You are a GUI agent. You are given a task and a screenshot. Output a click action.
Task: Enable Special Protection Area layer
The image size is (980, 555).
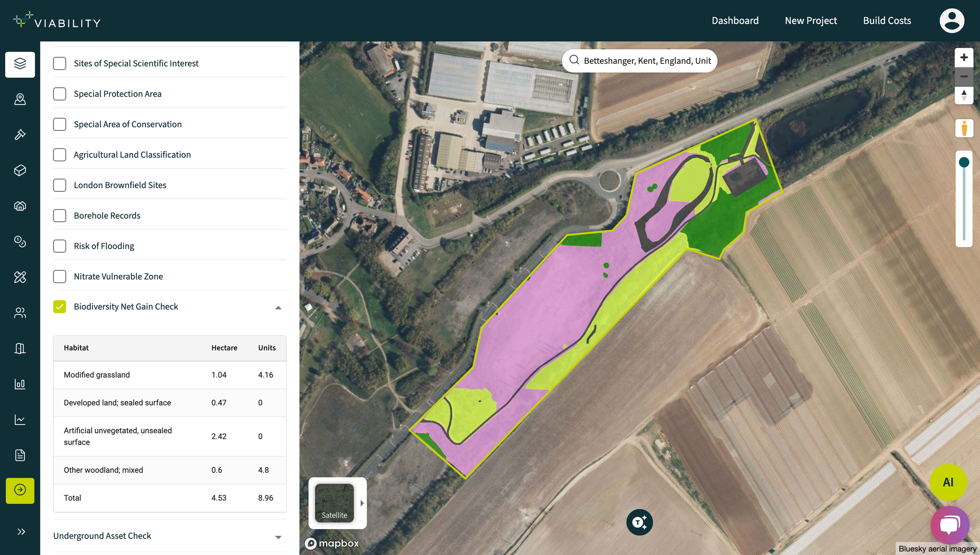click(x=60, y=94)
